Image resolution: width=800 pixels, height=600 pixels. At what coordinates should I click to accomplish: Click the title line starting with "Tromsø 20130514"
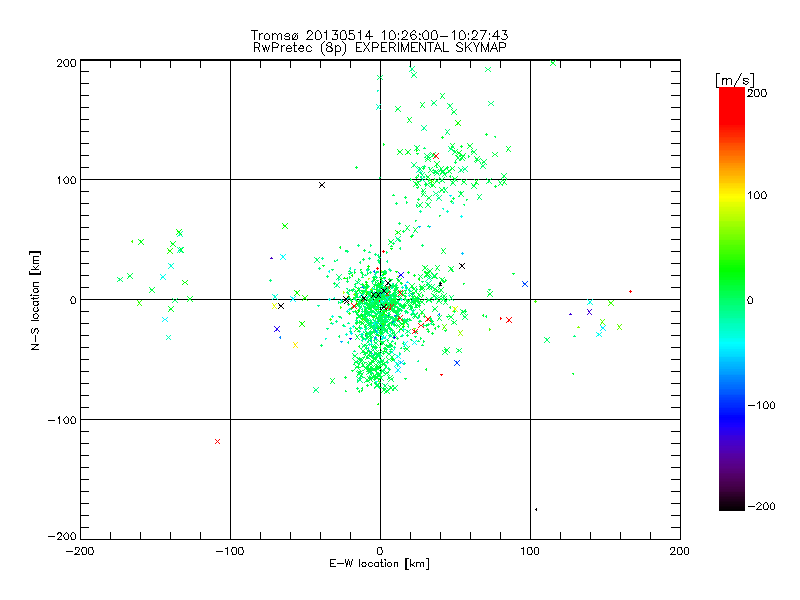(379, 35)
